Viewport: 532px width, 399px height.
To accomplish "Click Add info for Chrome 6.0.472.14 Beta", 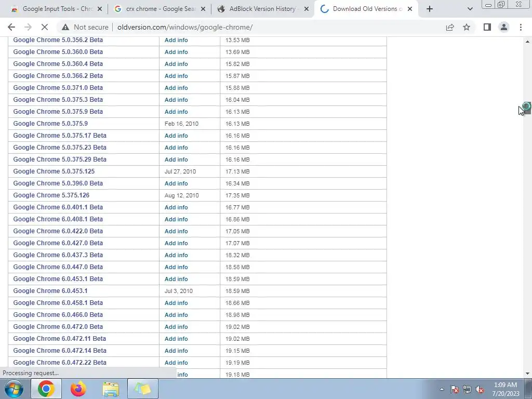I will tap(176, 351).
